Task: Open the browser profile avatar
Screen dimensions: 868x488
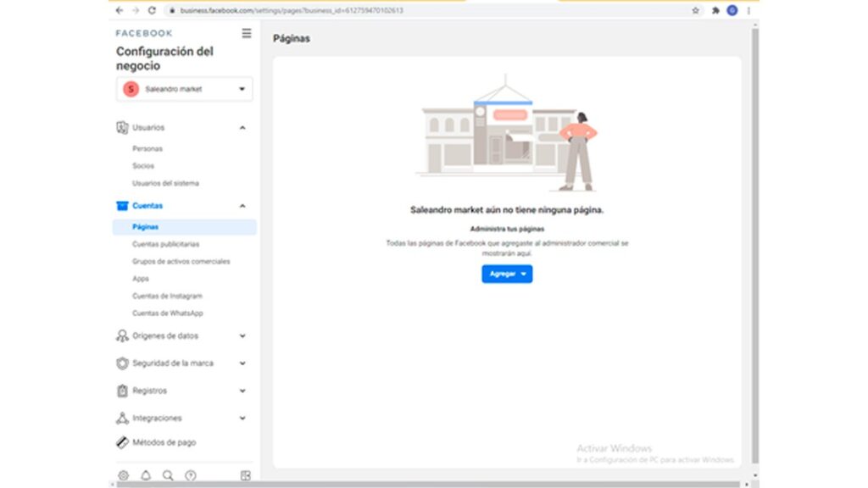Action: pyautogui.click(x=732, y=10)
